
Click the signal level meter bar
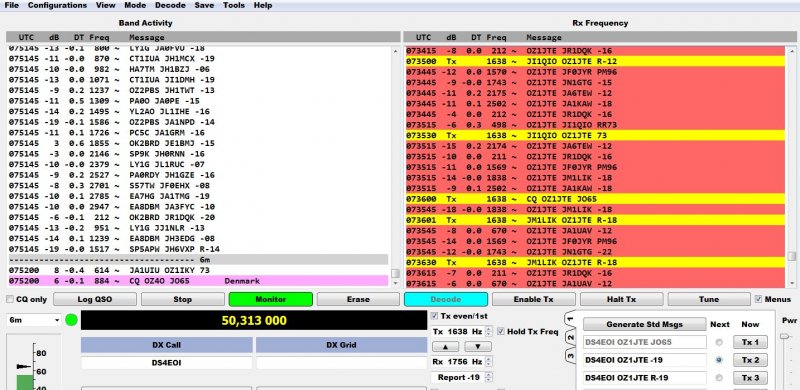(x=23, y=382)
